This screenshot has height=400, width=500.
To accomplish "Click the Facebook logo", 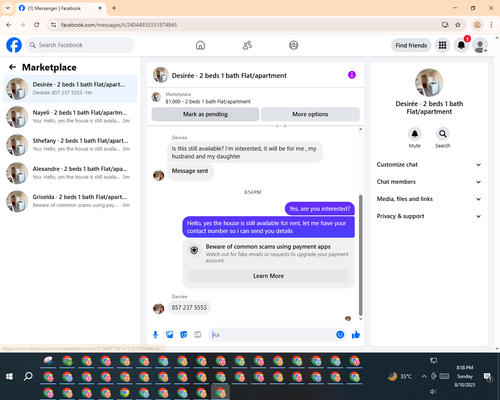I will (x=14, y=45).
